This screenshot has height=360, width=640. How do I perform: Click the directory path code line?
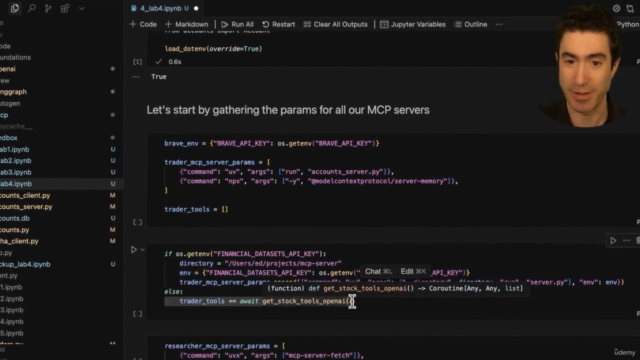[x=260, y=263]
